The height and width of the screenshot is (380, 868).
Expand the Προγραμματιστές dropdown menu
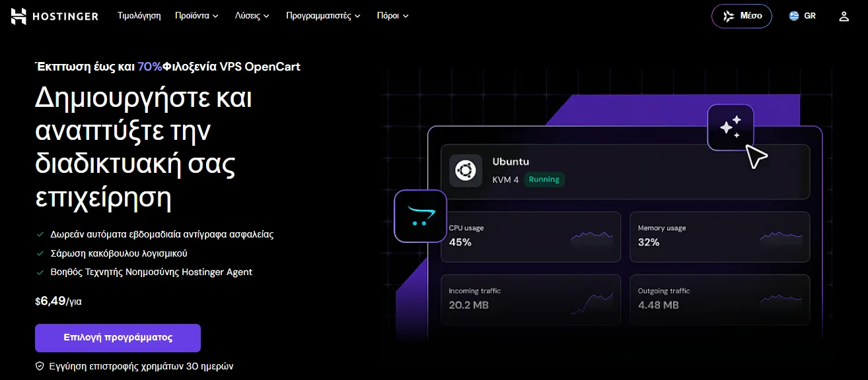[x=324, y=16]
